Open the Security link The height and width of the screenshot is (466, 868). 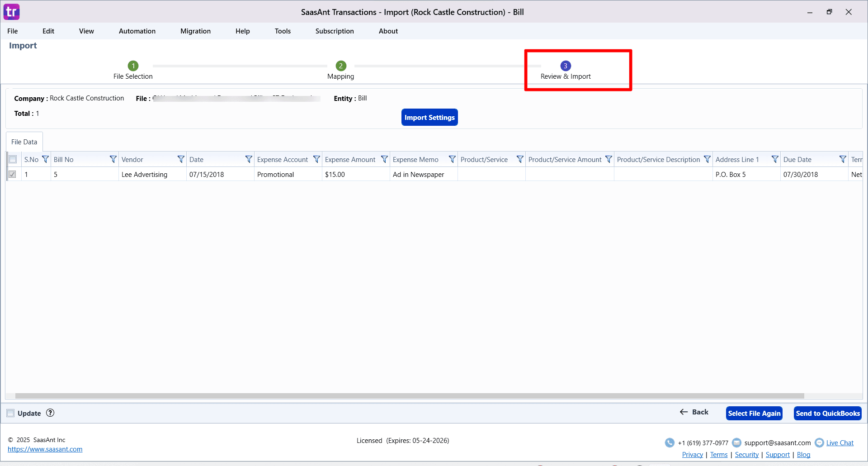(x=747, y=455)
